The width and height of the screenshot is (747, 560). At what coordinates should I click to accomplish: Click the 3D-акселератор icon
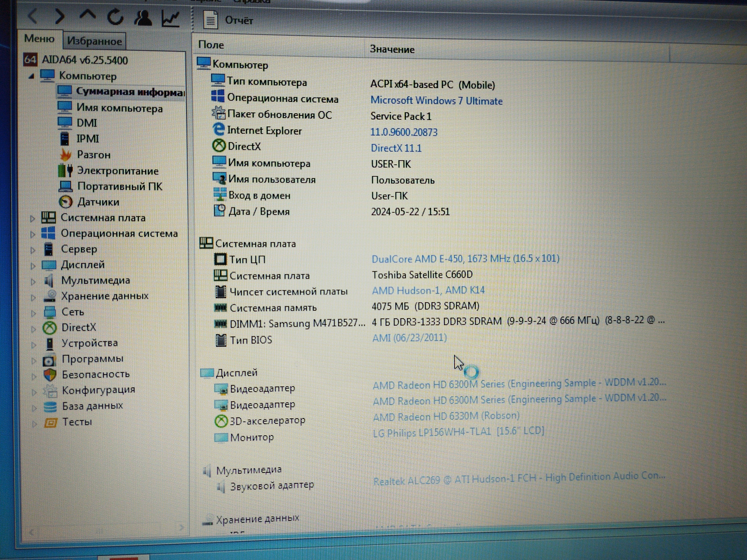click(x=221, y=421)
